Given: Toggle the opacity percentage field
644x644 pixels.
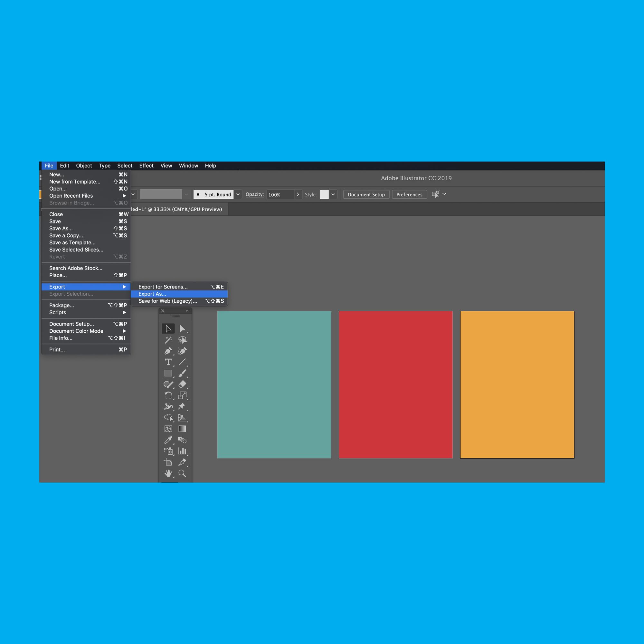Looking at the screenshot, I should coord(277,194).
